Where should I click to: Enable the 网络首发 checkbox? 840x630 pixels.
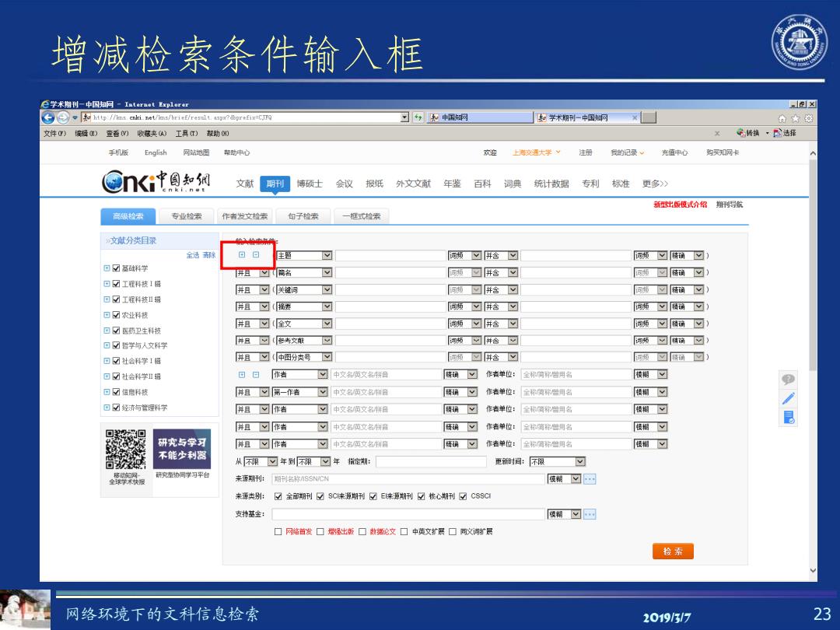(x=278, y=532)
